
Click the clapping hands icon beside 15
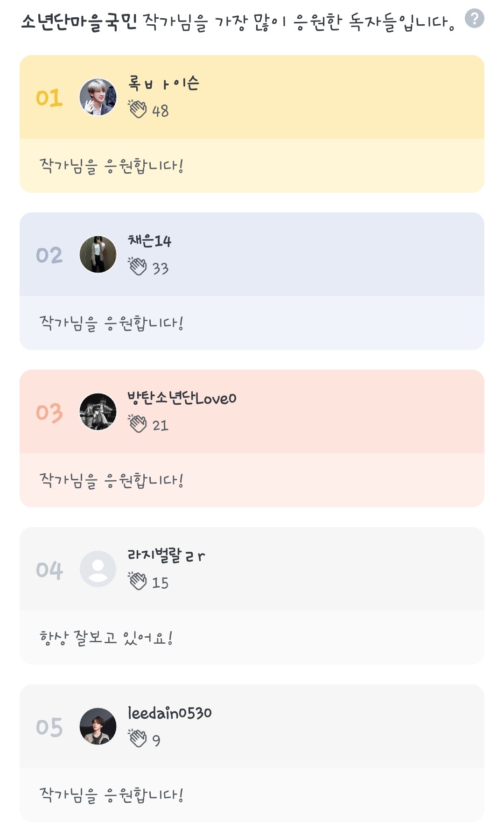[138, 581]
